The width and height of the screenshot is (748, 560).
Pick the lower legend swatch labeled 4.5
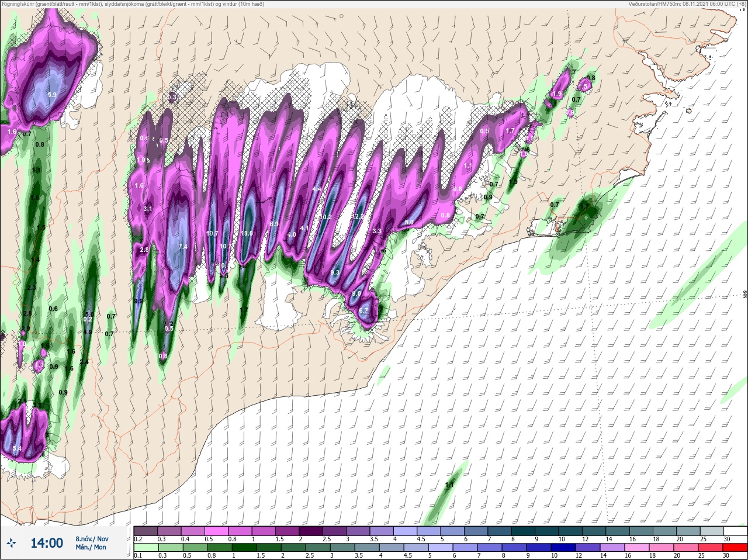416,548
